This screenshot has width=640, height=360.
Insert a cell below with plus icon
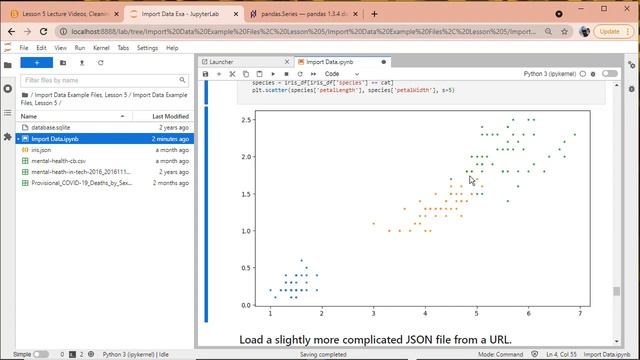[219, 74]
